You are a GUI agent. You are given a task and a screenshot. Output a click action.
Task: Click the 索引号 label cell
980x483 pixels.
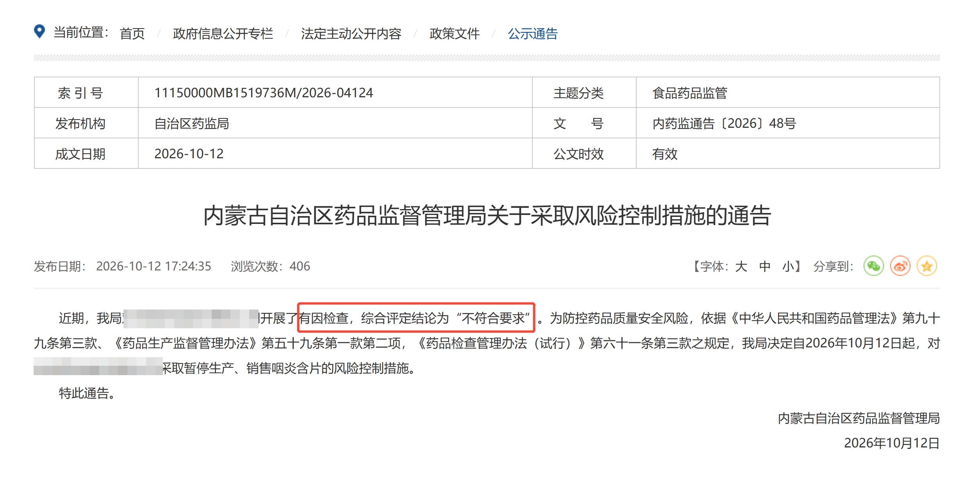pos(86,93)
